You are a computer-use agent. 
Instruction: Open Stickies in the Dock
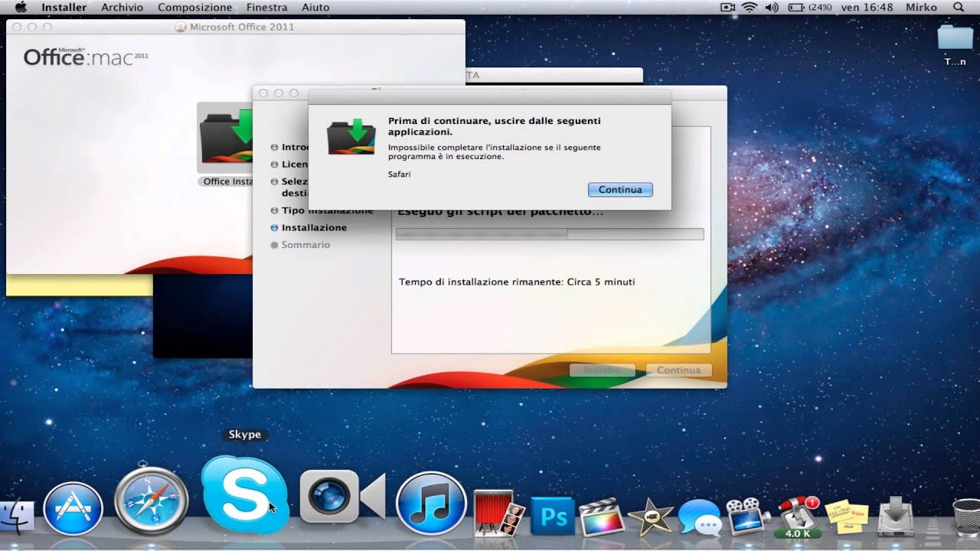[x=846, y=517]
